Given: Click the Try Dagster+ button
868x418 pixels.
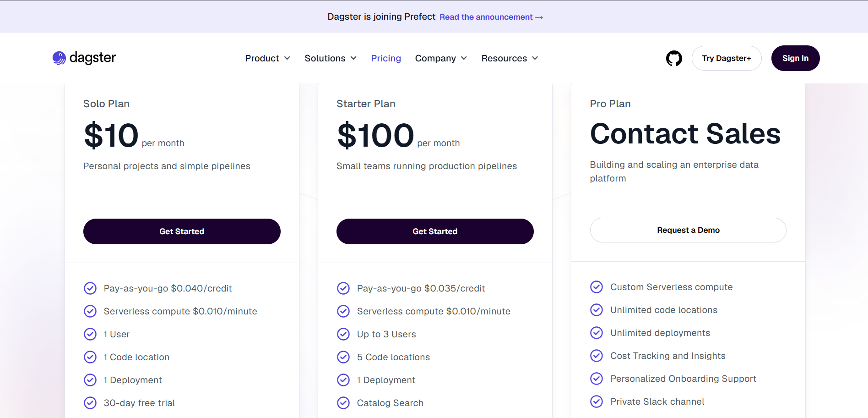Looking at the screenshot, I should (x=727, y=58).
